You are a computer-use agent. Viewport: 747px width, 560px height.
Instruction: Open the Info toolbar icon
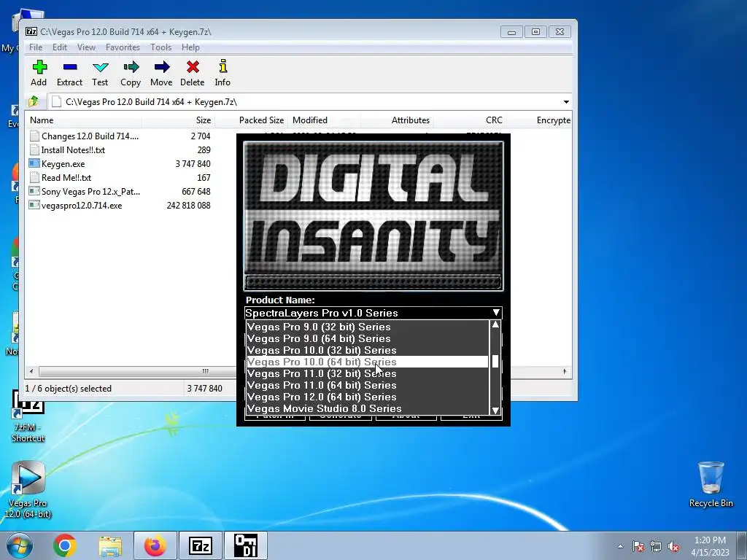[x=222, y=73]
